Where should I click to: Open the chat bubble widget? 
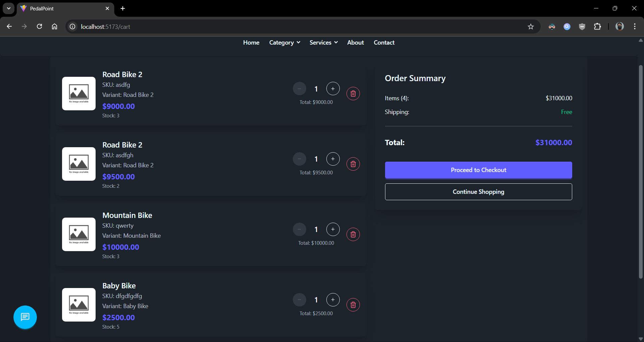pyautogui.click(x=25, y=317)
